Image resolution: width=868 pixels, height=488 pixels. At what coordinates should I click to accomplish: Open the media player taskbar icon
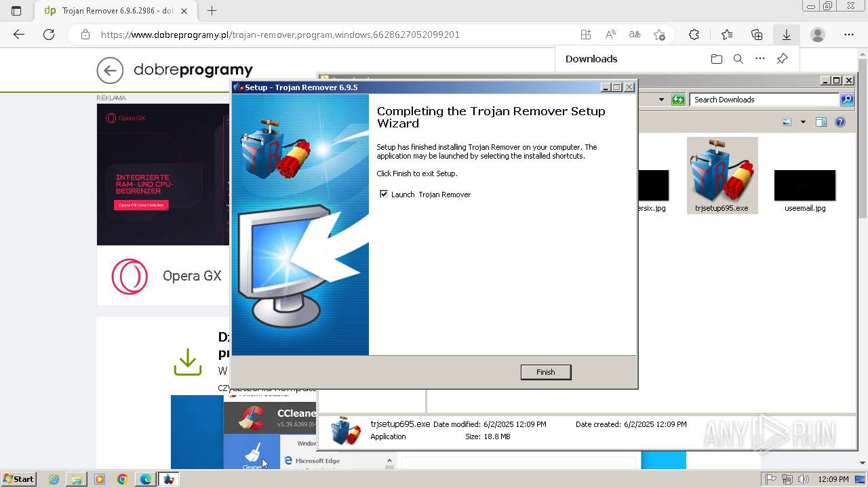[x=100, y=479]
